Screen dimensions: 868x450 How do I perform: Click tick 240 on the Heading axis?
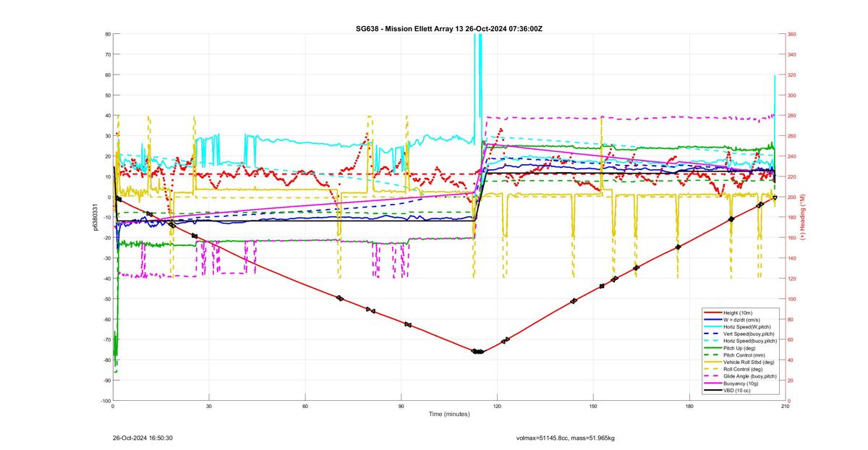coord(791,156)
